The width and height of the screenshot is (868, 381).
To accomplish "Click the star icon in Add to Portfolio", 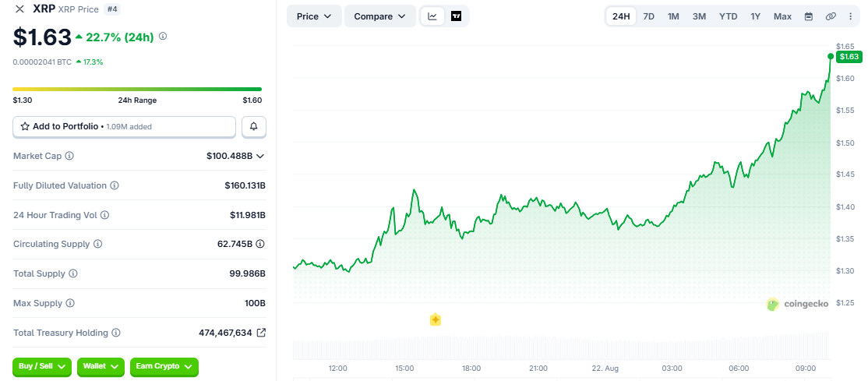I will [x=25, y=126].
